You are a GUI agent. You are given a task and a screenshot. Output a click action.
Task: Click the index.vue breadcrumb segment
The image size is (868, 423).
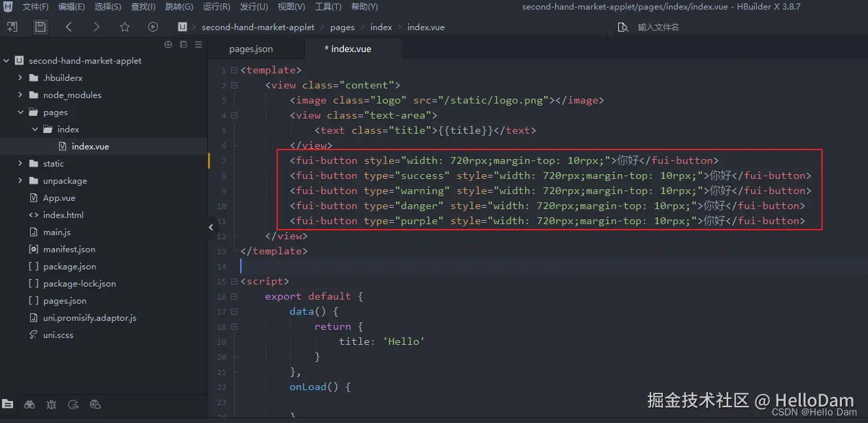pos(425,27)
